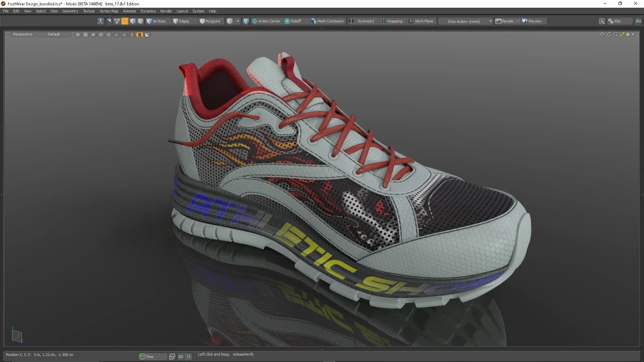Open the Help menu
Image resolution: width=644 pixels, height=362 pixels.
[212, 11]
